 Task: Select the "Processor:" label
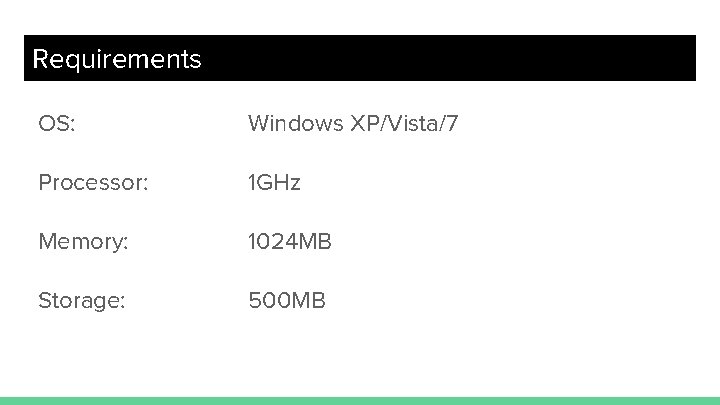93,183
